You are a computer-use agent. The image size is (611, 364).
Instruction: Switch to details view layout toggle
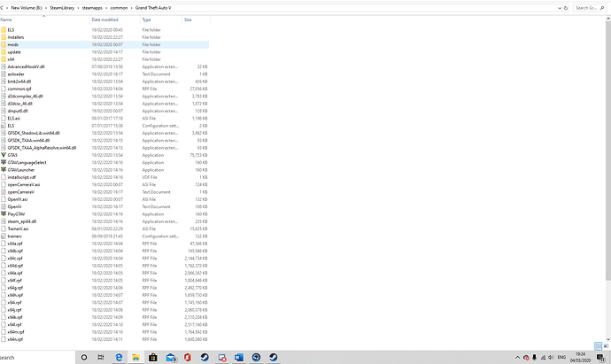(x=598, y=346)
